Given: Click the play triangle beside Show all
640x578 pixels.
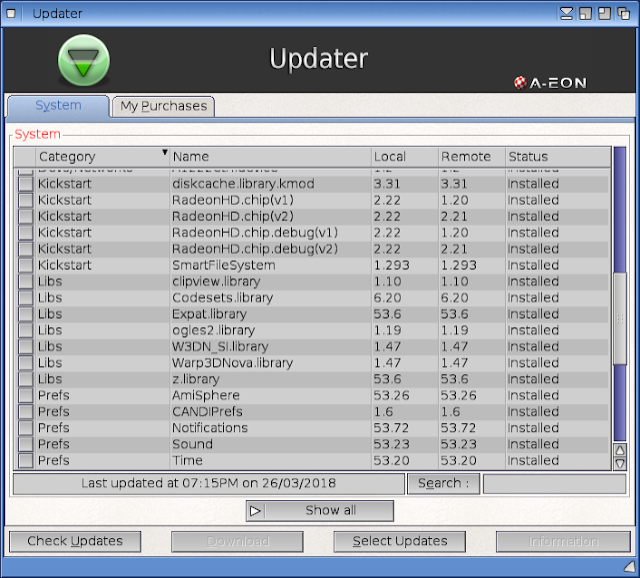Looking at the screenshot, I should click(x=256, y=510).
